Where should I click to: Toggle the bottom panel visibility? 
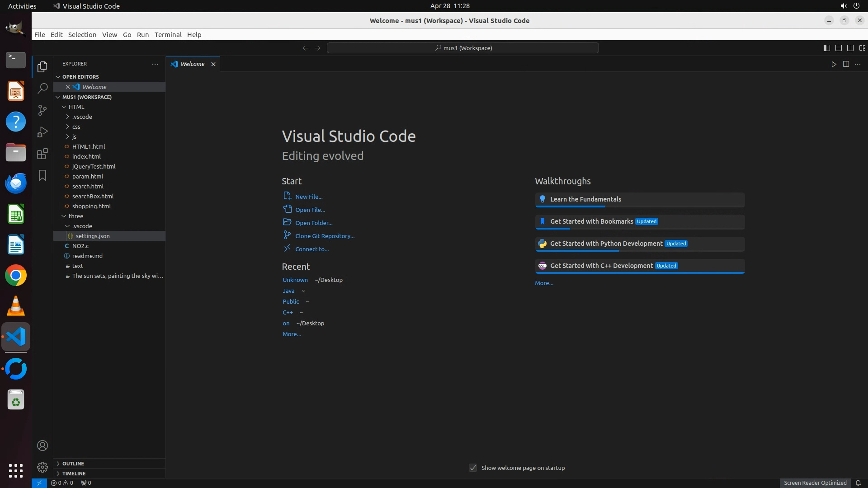click(838, 48)
